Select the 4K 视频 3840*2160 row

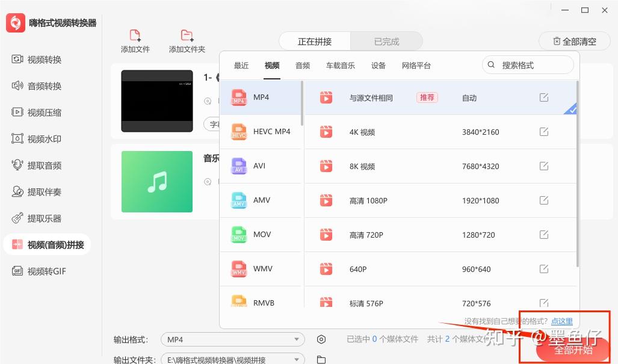pyautogui.click(x=440, y=132)
